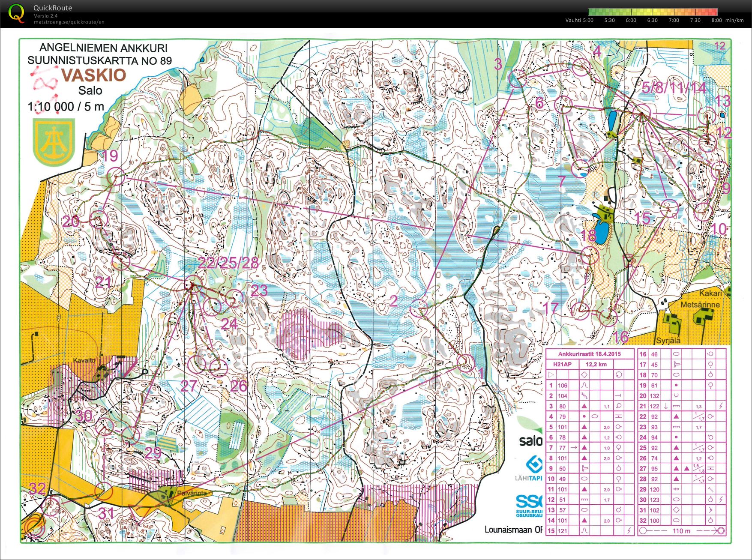Click the VASKIO map title
Screen dimensions: 752x560
click(94, 75)
